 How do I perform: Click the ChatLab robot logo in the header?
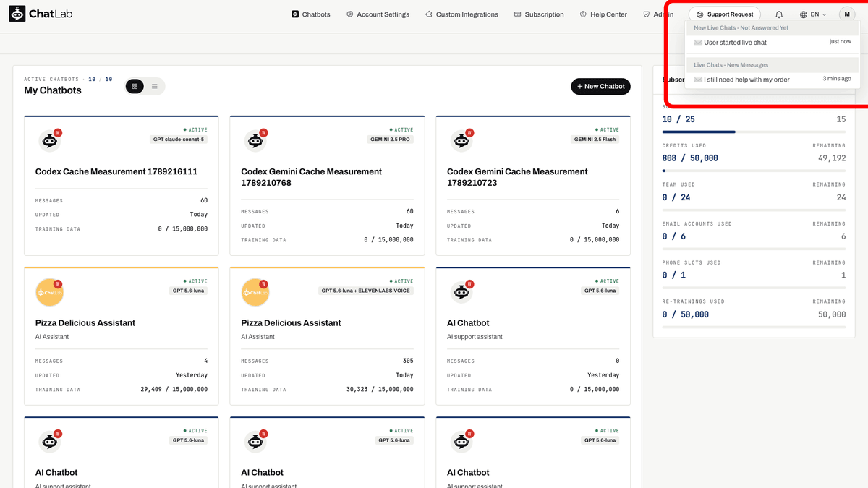pos(17,14)
